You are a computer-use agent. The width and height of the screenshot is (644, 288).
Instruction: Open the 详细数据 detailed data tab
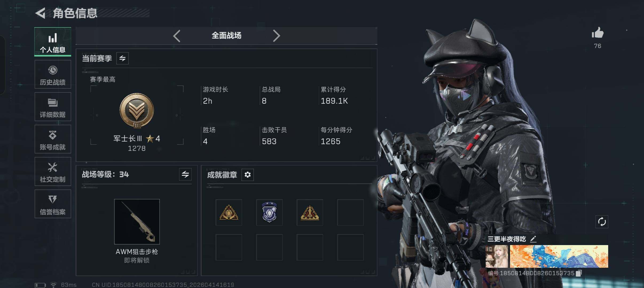[x=53, y=107]
